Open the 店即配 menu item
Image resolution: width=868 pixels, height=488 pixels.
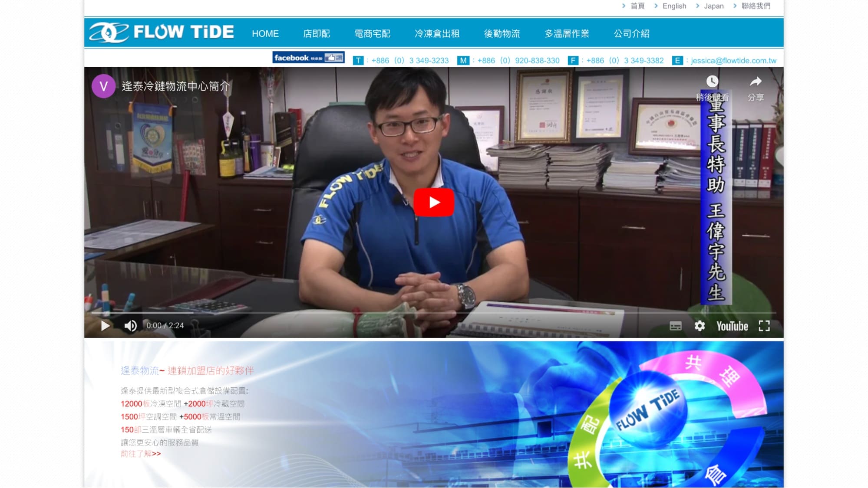point(317,33)
